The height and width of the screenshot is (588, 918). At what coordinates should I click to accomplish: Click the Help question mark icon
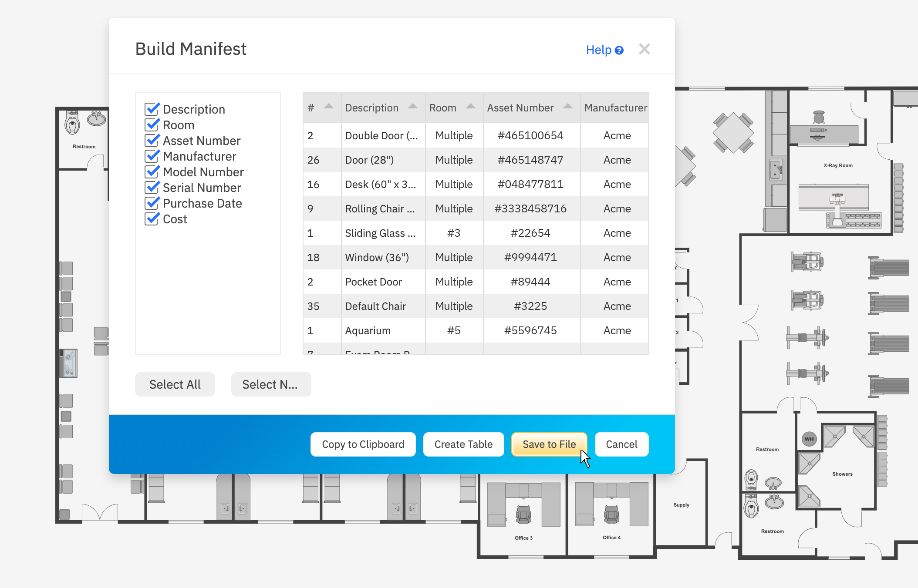pyautogui.click(x=619, y=50)
